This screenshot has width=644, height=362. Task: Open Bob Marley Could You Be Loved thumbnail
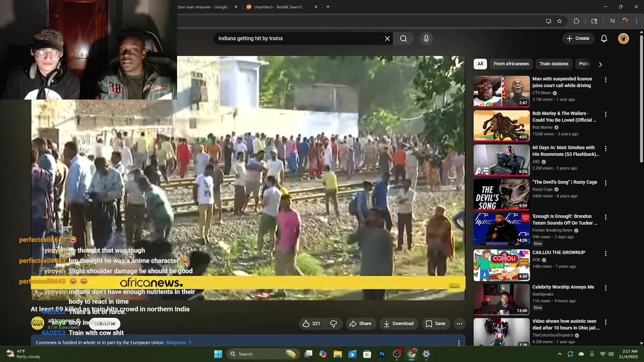[502, 126]
